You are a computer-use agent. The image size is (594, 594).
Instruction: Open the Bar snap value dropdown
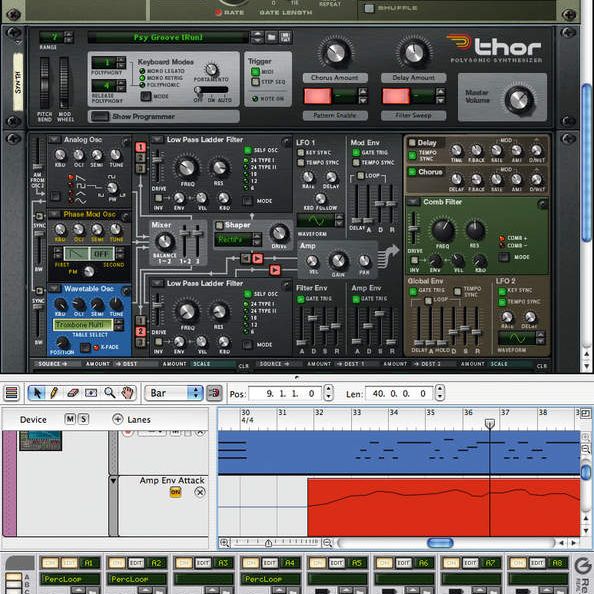175,393
